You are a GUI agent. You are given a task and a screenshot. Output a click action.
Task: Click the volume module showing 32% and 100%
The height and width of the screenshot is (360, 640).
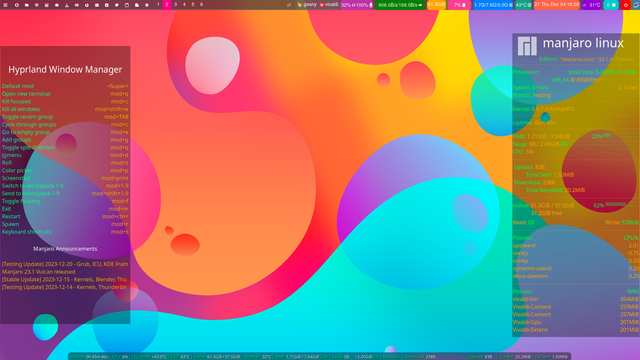point(357,5)
